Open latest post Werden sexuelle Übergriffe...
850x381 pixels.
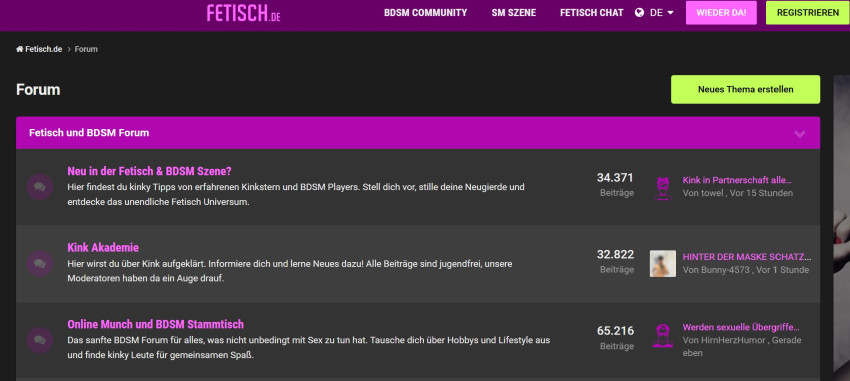click(x=741, y=327)
